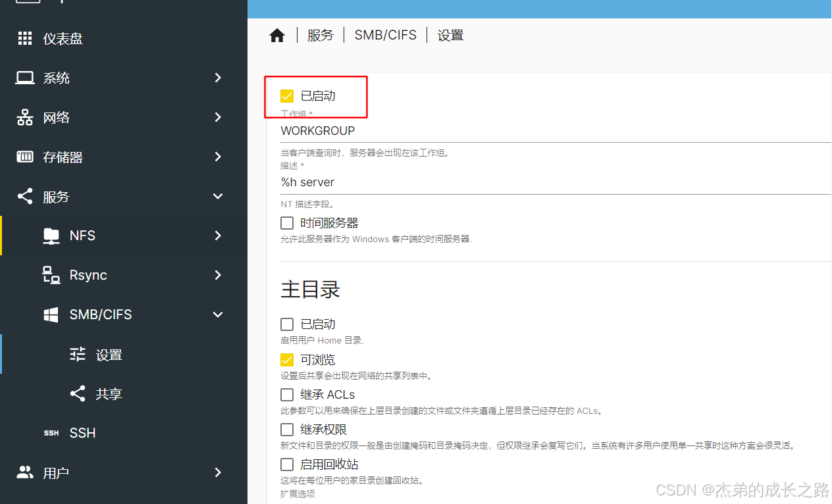Click the 存储器 label in the sidebar

(x=63, y=157)
